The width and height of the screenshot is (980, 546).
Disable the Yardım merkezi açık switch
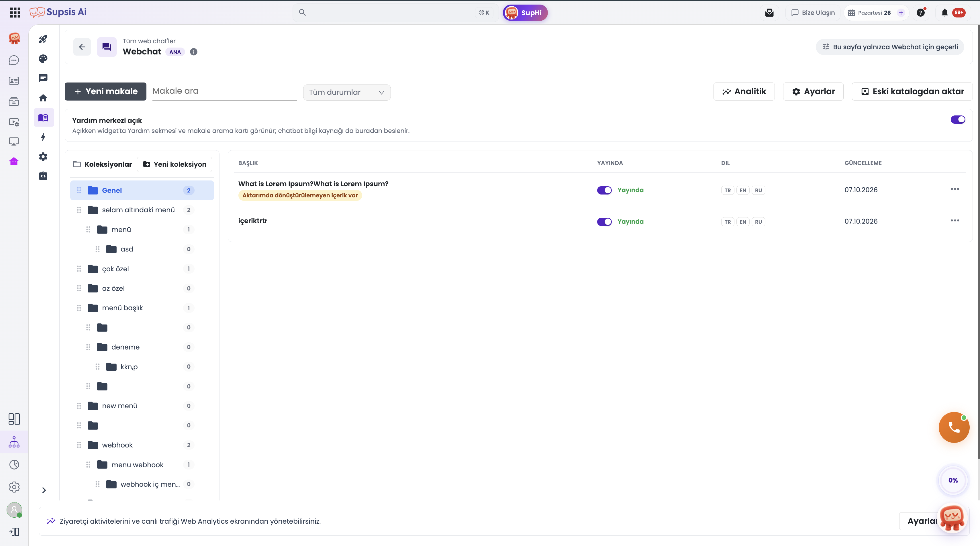coord(958,120)
